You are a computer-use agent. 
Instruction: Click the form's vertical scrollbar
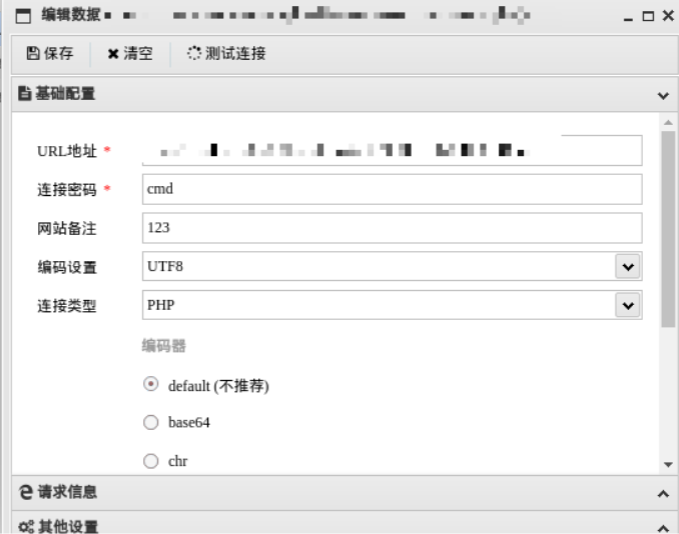point(668,228)
